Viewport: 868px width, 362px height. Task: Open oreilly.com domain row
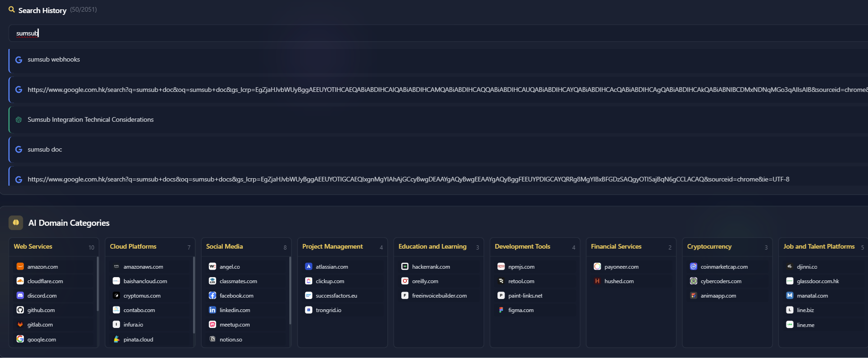point(438,281)
